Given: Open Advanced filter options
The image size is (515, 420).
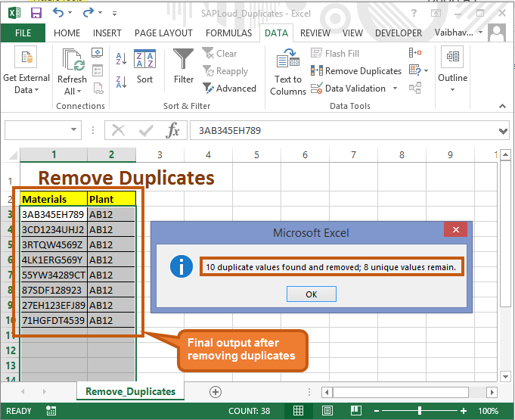Looking at the screenshot, I should click(x=229, y=89).
